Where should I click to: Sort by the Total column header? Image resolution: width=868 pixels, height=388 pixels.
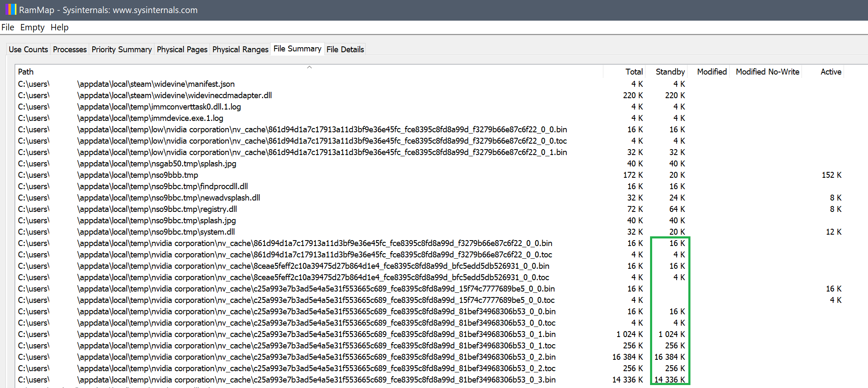pos(624,72)
